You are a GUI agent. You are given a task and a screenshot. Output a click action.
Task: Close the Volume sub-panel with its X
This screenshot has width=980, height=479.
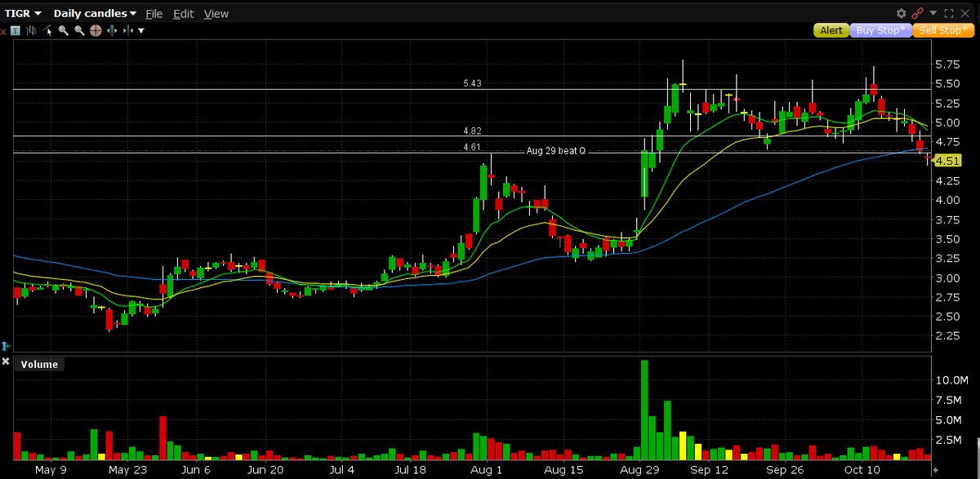(x=6, y=361)
